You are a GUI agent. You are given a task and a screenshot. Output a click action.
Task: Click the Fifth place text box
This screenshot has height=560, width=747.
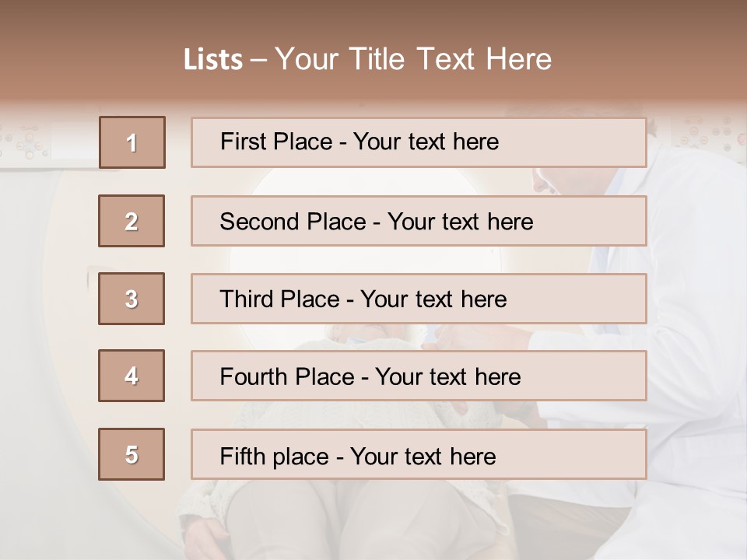(419, 455)
